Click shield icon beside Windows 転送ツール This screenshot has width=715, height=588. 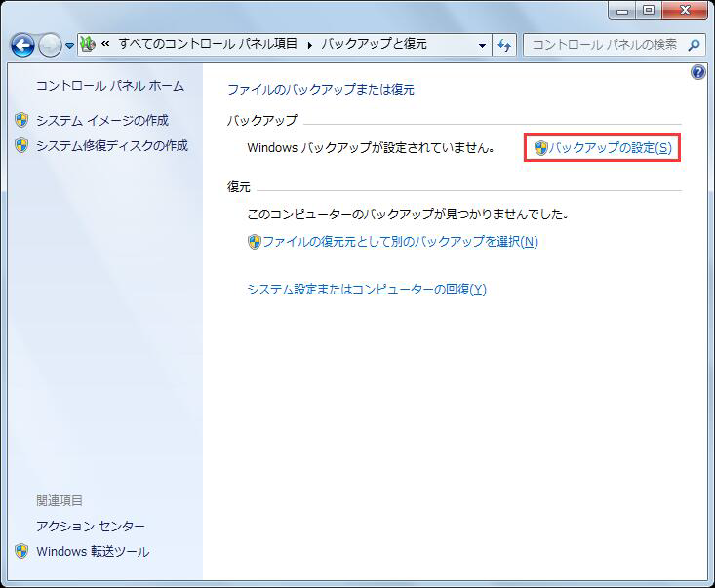click(21, 551)
